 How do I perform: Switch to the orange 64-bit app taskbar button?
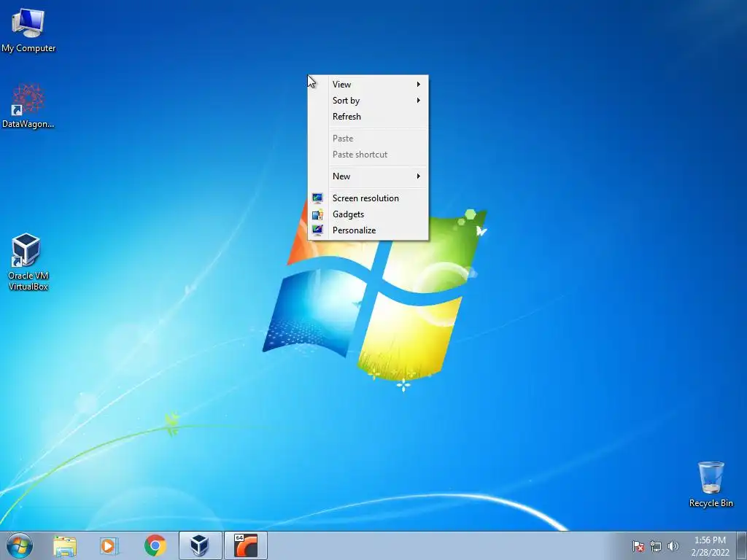[246, 545]
